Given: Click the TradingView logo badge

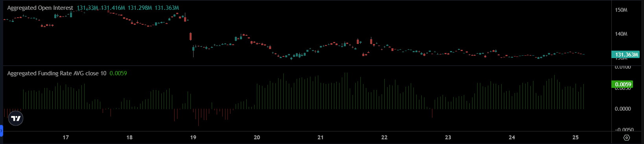Looking at the screenshot, I should [x=16, y=118].
